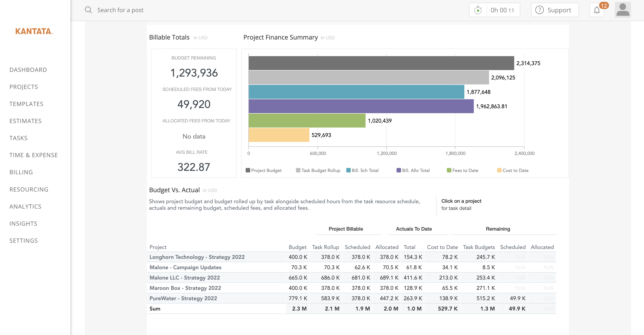Click Malone - Campaign Updates row
The width and height of the screenshot is (644, 335).
tap(185, 267)
